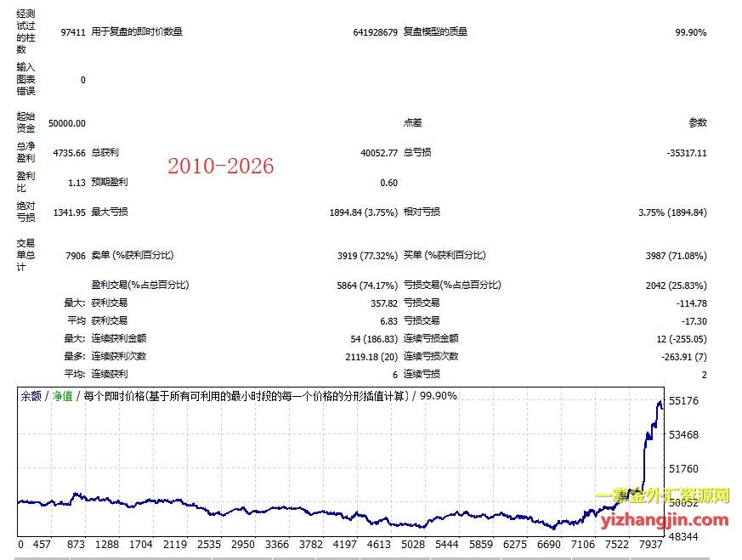This screenshot has height=560, width=742.
Task: Click the losing trades value 2042 (25.83%)
Action: (x=676, y=286)
